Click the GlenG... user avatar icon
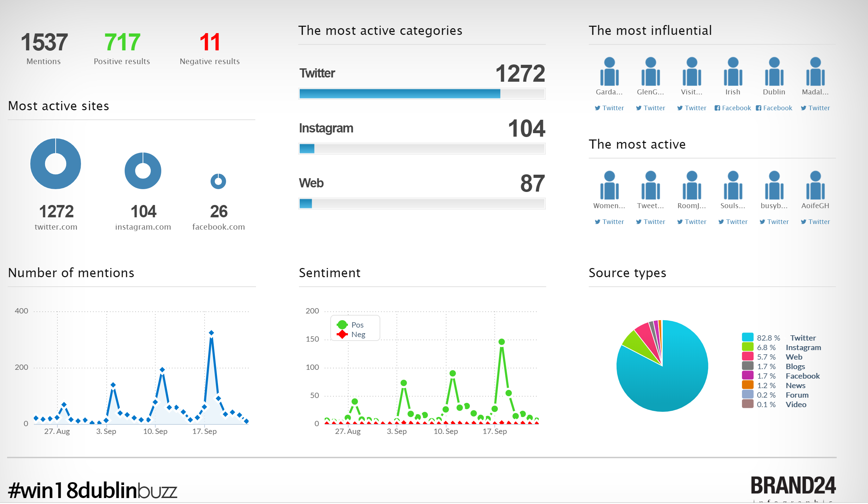The image size is (868, 504). tap(650, 71)
